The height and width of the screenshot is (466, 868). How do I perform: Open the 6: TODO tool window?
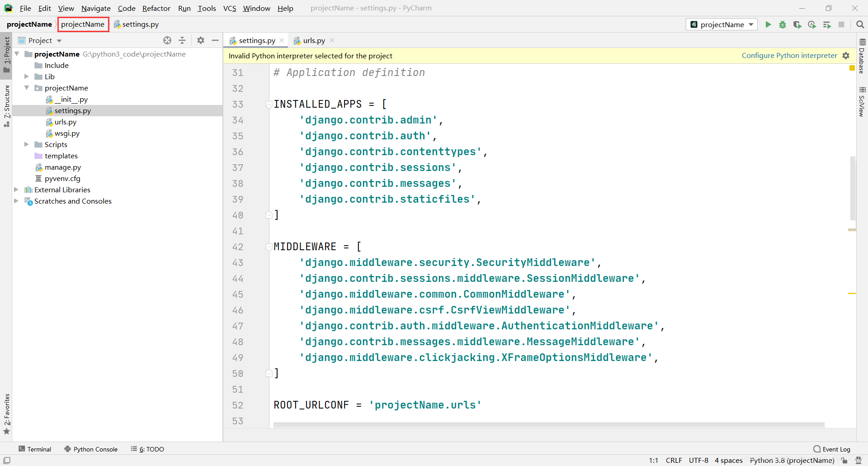point(147,449)
